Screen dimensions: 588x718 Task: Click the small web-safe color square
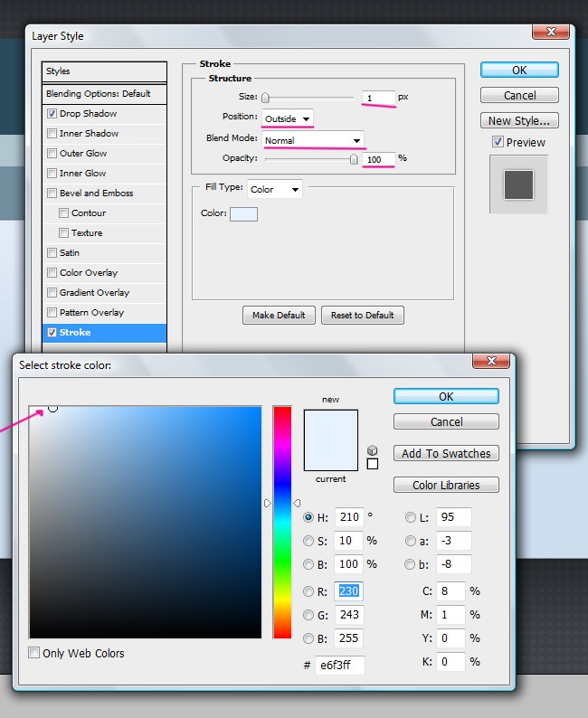[372, 464]
